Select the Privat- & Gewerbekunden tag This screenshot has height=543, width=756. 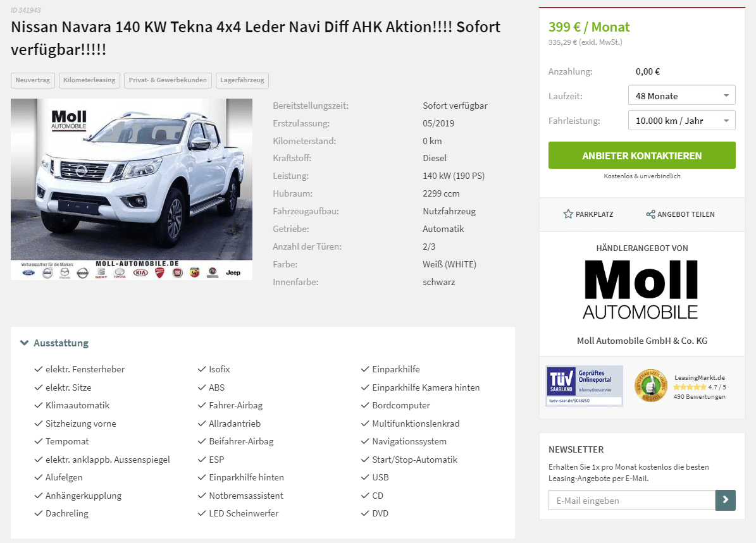168,80
